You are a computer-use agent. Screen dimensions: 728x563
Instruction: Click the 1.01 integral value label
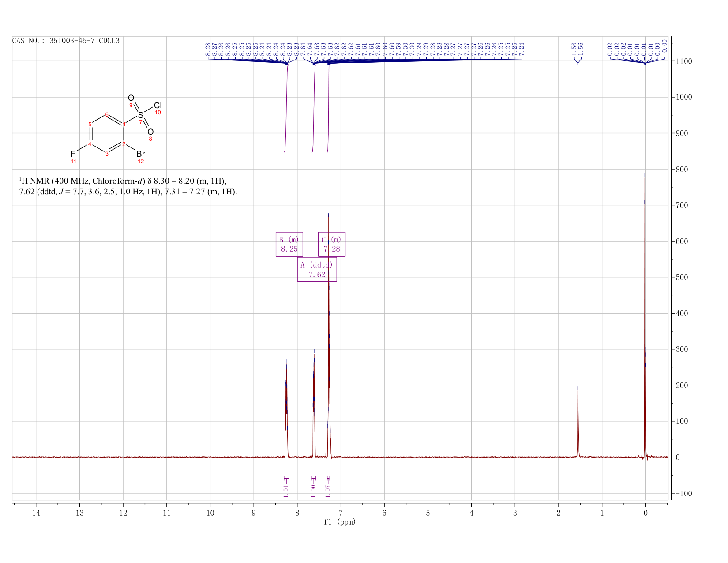pyautogui.click(x=286, y=490)
